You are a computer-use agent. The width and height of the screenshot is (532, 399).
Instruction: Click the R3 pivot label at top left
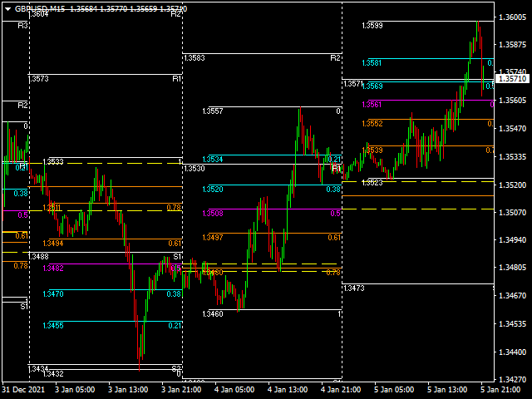(x=23, y=27)
